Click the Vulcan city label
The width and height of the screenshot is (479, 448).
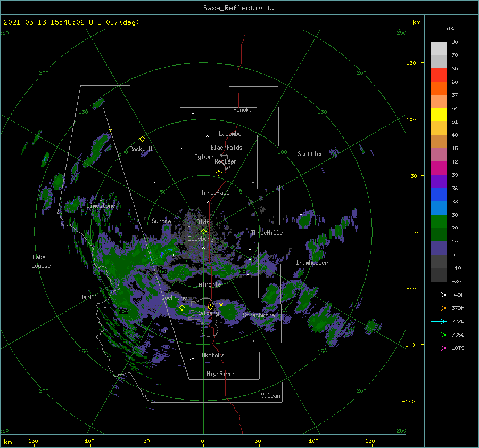click(x=271, y=396)
